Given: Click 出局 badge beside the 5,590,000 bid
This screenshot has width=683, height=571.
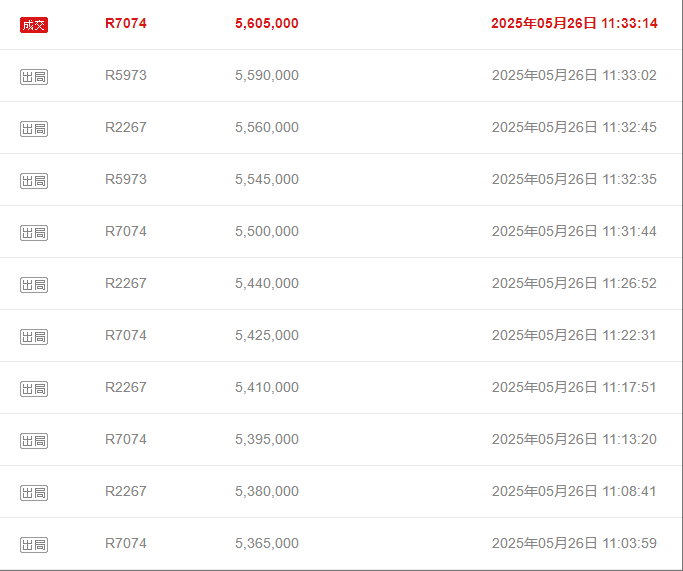Looking at the screenshot, I should tap(34, 77).
